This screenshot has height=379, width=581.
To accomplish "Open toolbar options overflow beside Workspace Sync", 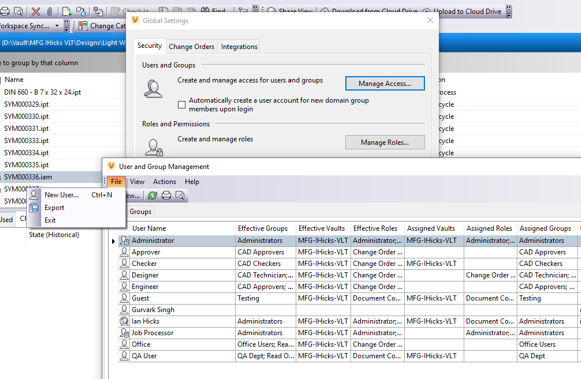I will coord(66,26).
